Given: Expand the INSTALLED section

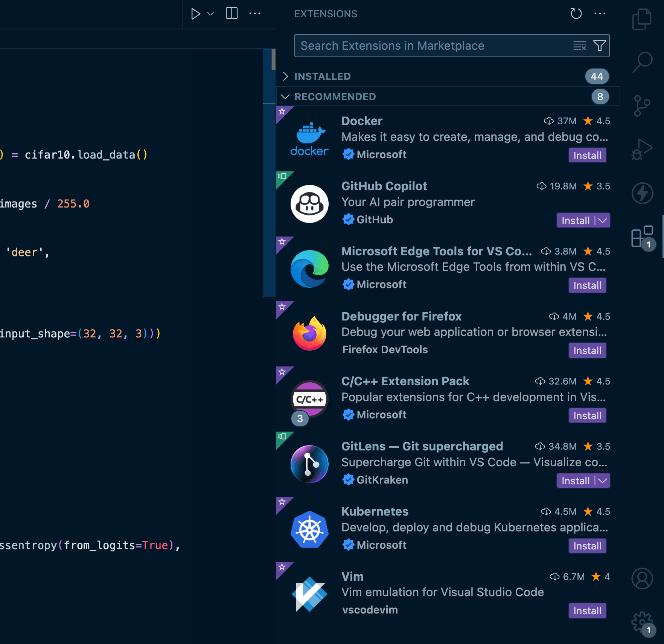Looking at the screenshot, I should 448,76.
